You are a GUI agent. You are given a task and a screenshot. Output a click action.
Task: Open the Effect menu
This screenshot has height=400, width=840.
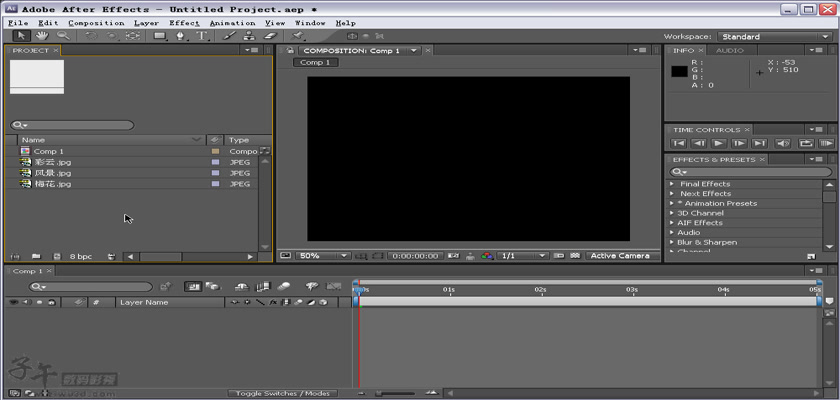pos(184,23)
